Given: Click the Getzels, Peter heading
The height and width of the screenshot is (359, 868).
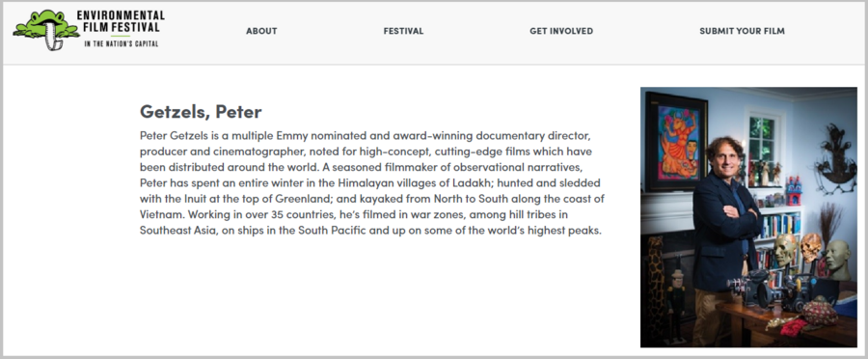Looking at the screenshot, I should [201, 111].
